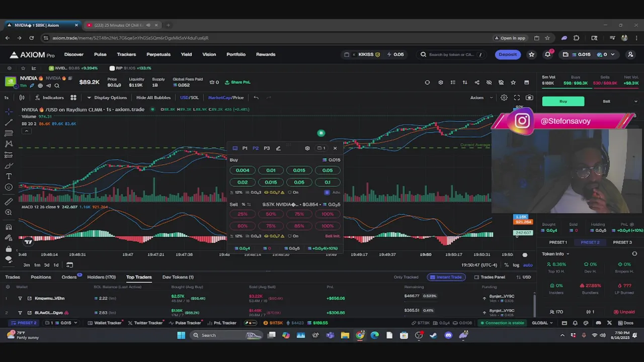Image resolution: width=644 pixels, height=362 pixels.
Task: Toggle log scale on chart
Action: click(516, 265)
